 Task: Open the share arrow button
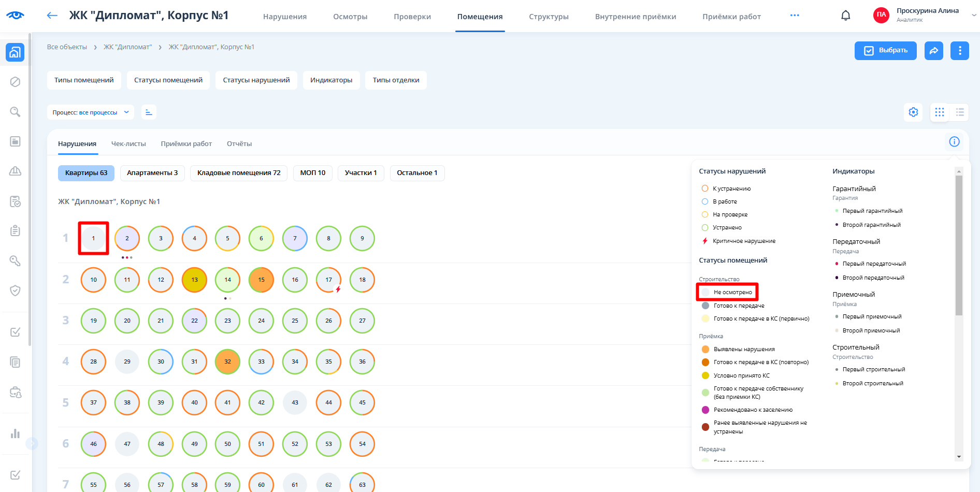click(x=933, y=51)
